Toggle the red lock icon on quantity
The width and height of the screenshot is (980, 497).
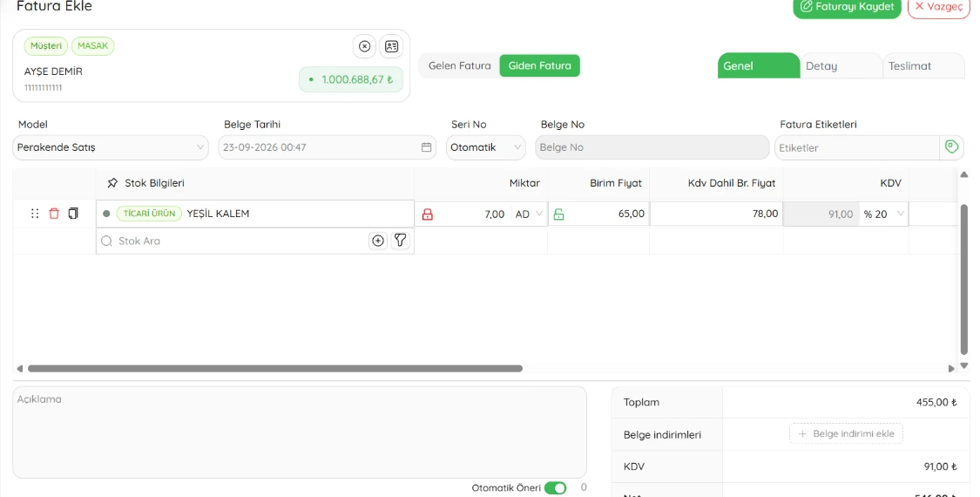(x=428, y=214)
